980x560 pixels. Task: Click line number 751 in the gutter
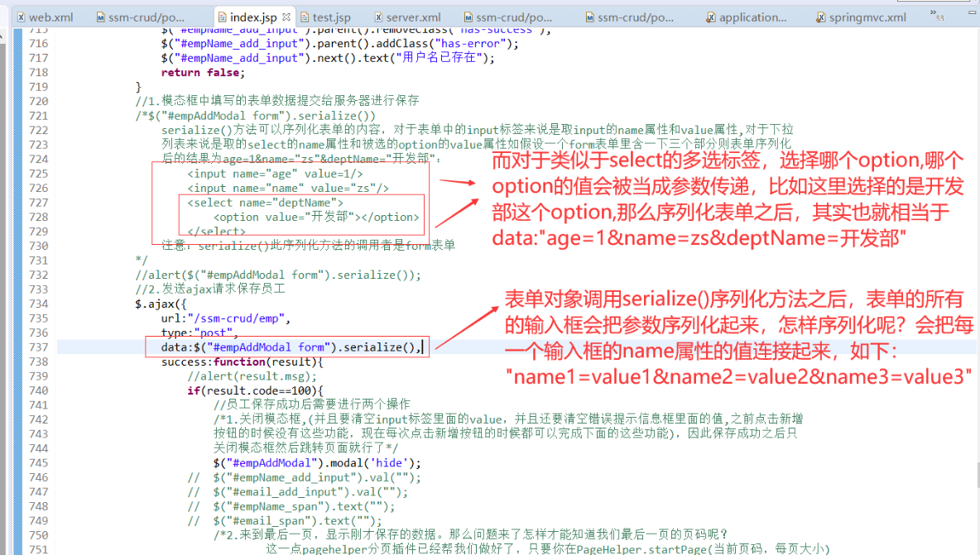(38, 549)
